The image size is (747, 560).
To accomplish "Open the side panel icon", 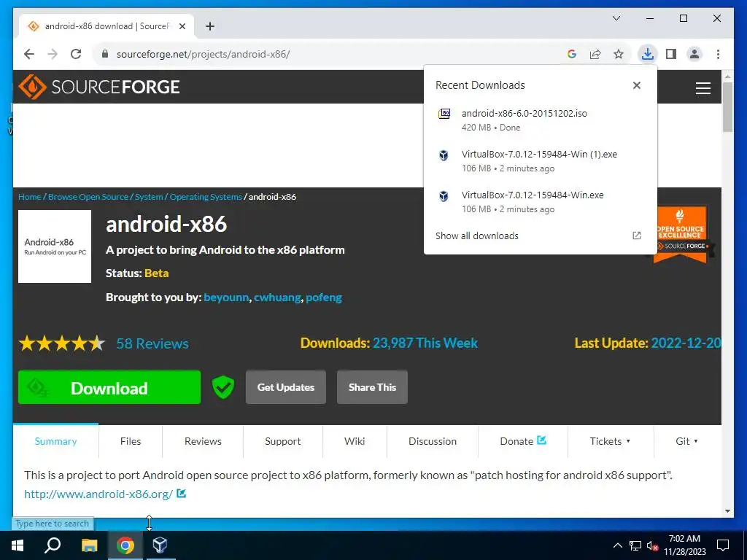I will [x=671, y=54].
